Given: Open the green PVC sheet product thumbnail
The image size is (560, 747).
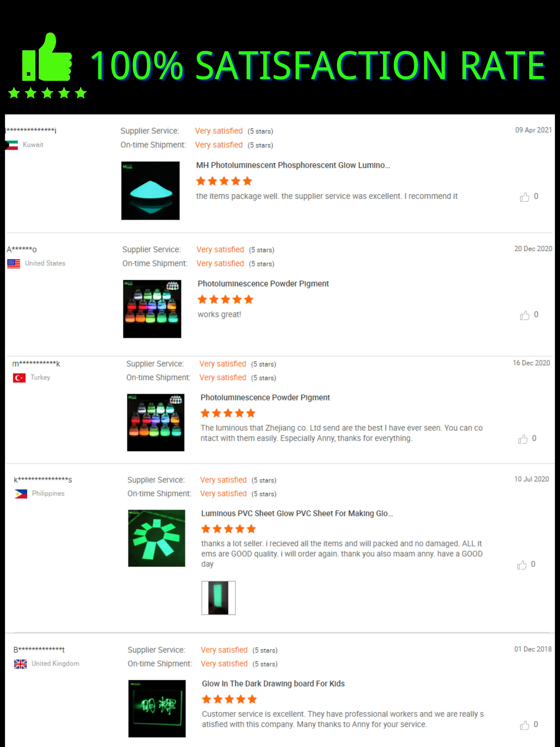Looking at the screenshot, I should pyautogui.click(x=157, y=538).
